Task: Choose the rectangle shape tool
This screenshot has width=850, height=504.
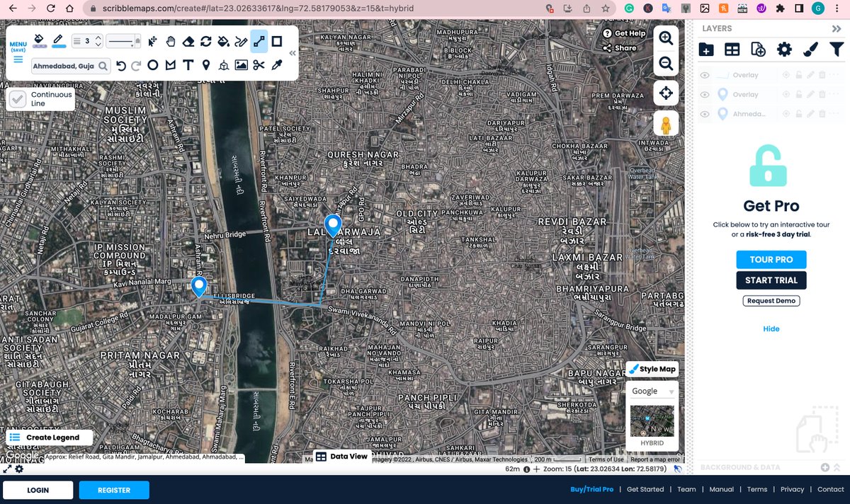Action: coord(277,41)
